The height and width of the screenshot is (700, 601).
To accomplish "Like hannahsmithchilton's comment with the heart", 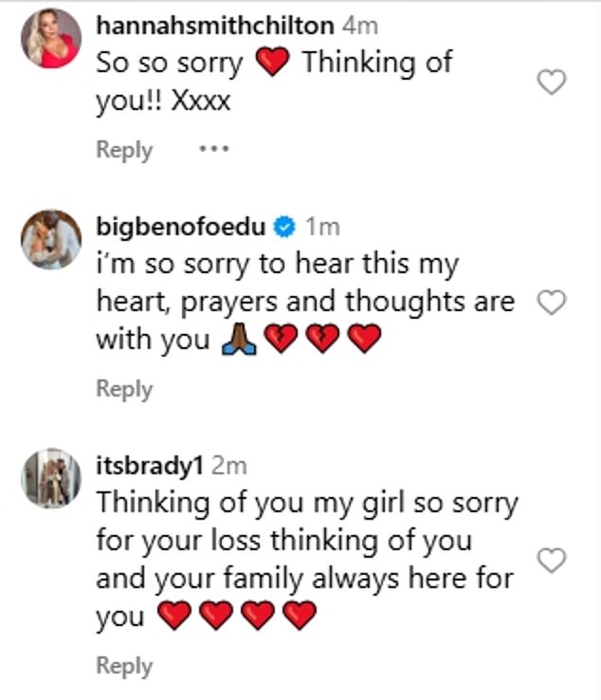I will pos(551,83).
